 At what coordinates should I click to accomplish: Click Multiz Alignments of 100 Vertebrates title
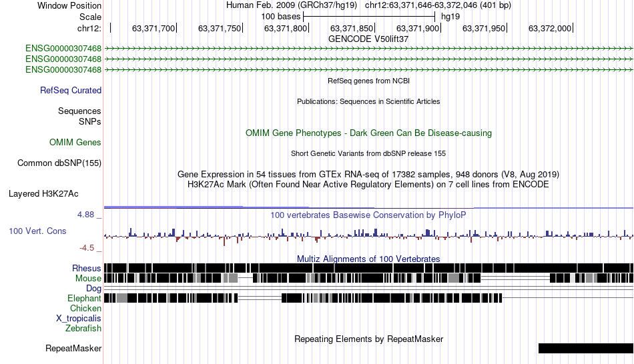click(x=368, y=259)
